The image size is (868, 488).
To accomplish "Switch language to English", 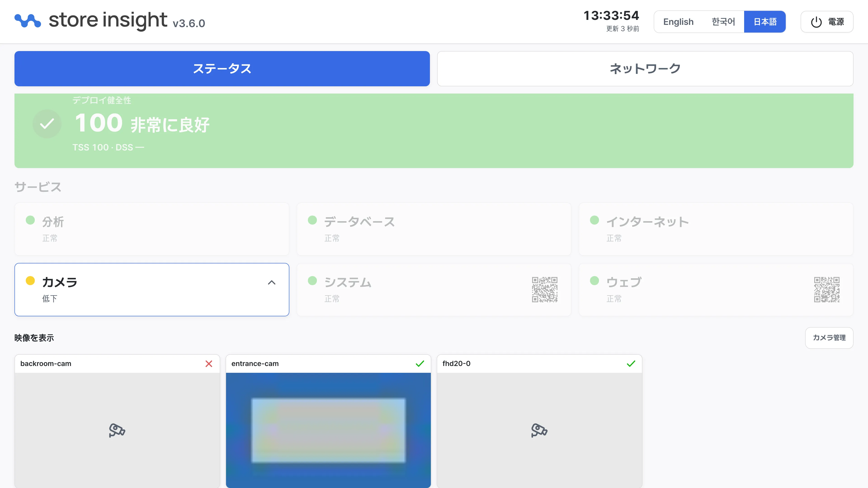I will tap(678, 22).
